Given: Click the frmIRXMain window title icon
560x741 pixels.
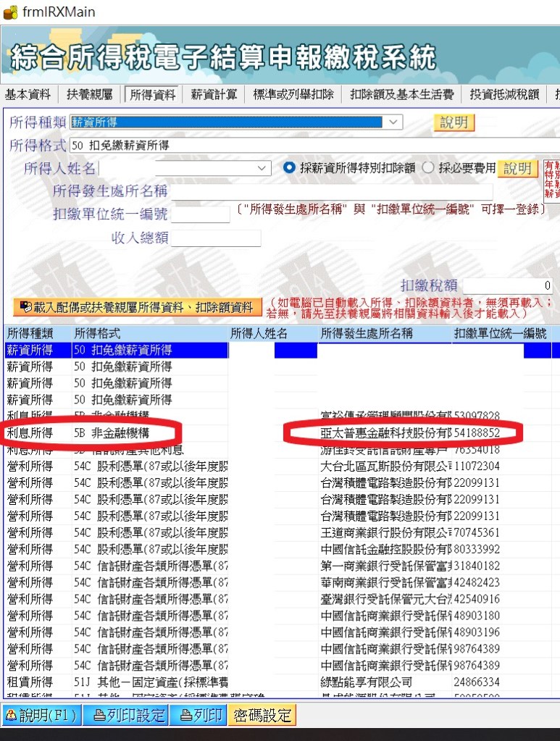Looking at the screenshot, I should point(10,12).
